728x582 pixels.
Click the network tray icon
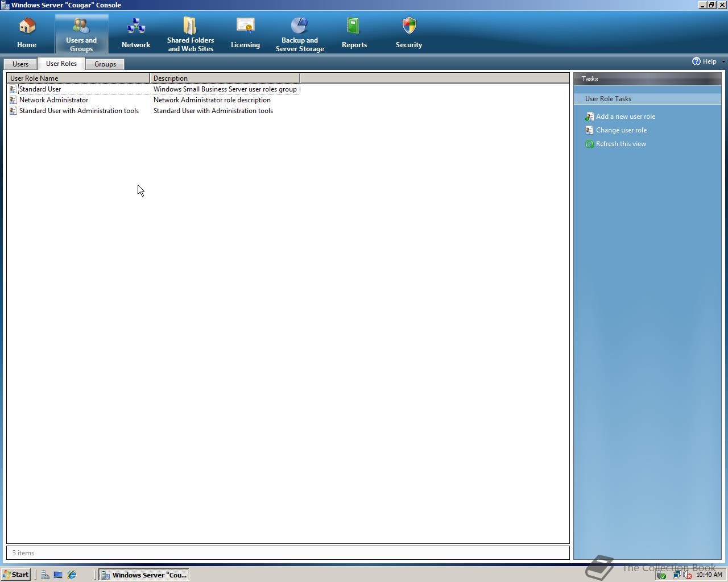[x=676, y=575]
